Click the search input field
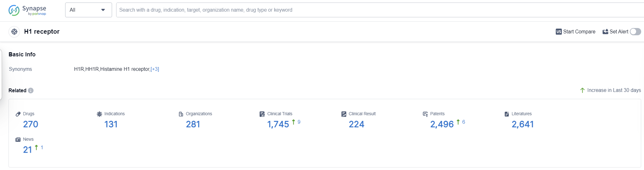 (378, 10)
